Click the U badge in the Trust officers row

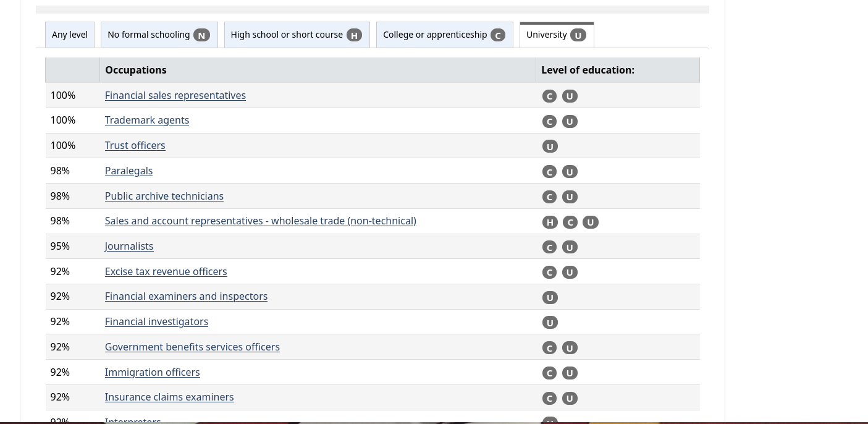550,146
